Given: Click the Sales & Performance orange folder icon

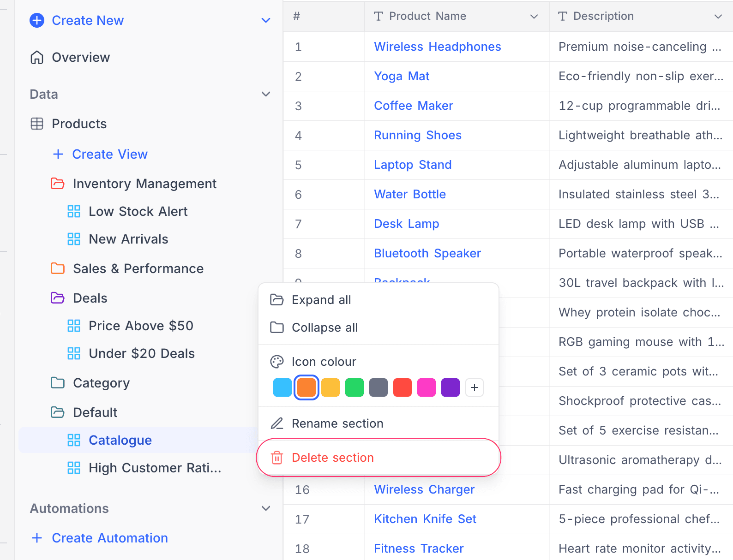Looking at the screenshot, I should coord(58,268).
